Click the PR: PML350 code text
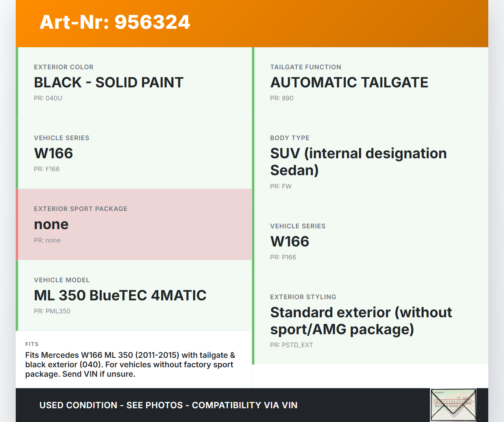 coord(52,311)
